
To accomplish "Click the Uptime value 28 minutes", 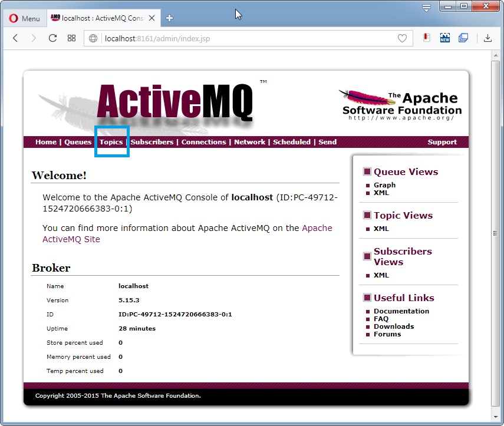I will (137, 328).
